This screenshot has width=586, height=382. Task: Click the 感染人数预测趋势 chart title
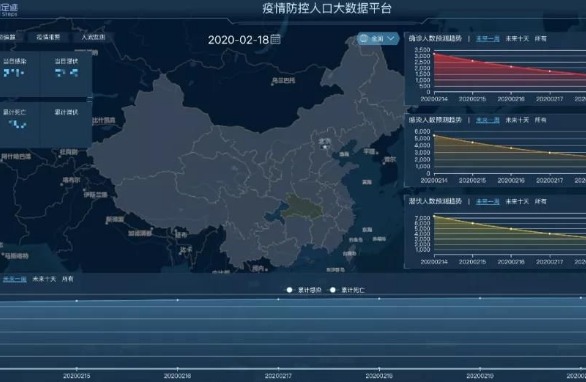[x=435, y=120]
